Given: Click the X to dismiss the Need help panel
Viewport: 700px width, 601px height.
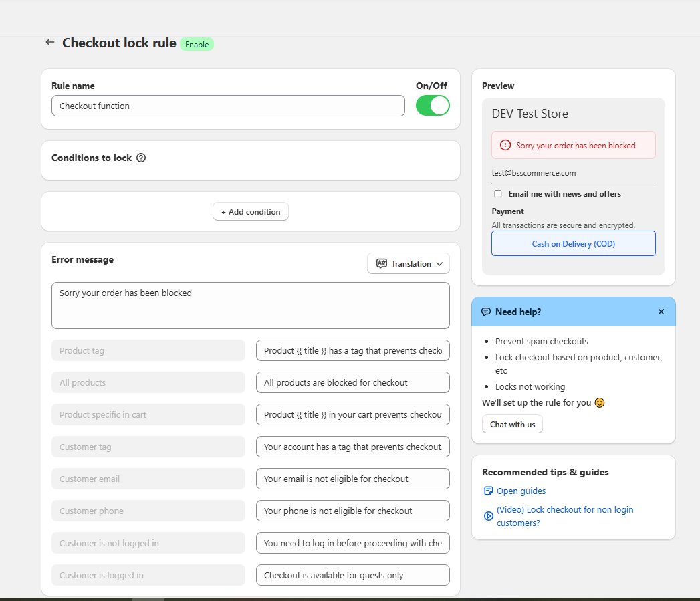Looking at the screenshot, I should (661, 312).
